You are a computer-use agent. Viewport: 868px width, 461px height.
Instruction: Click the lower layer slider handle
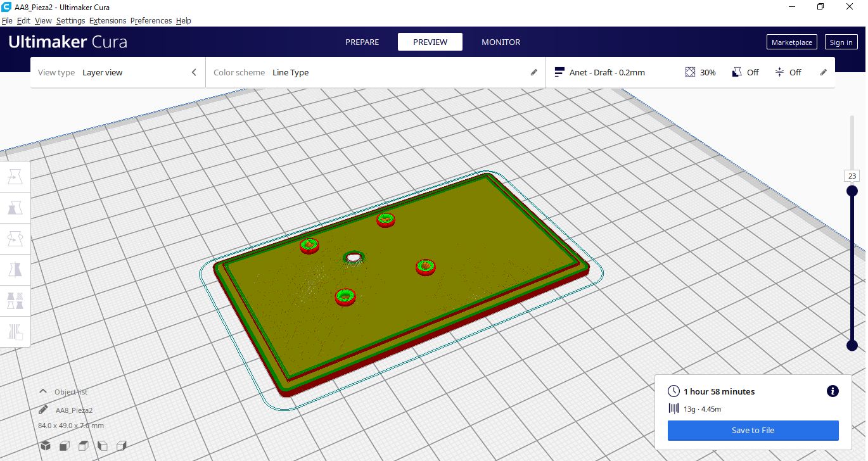[852, 345]
